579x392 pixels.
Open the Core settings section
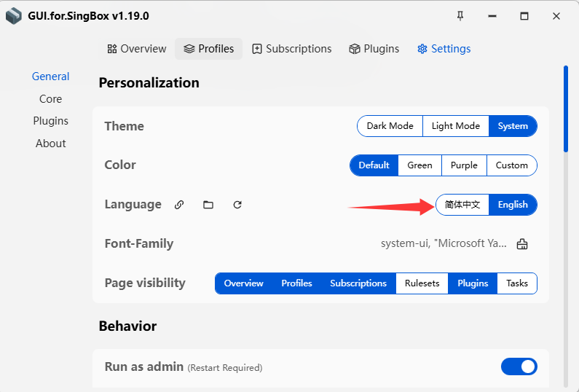click(51, 99)
